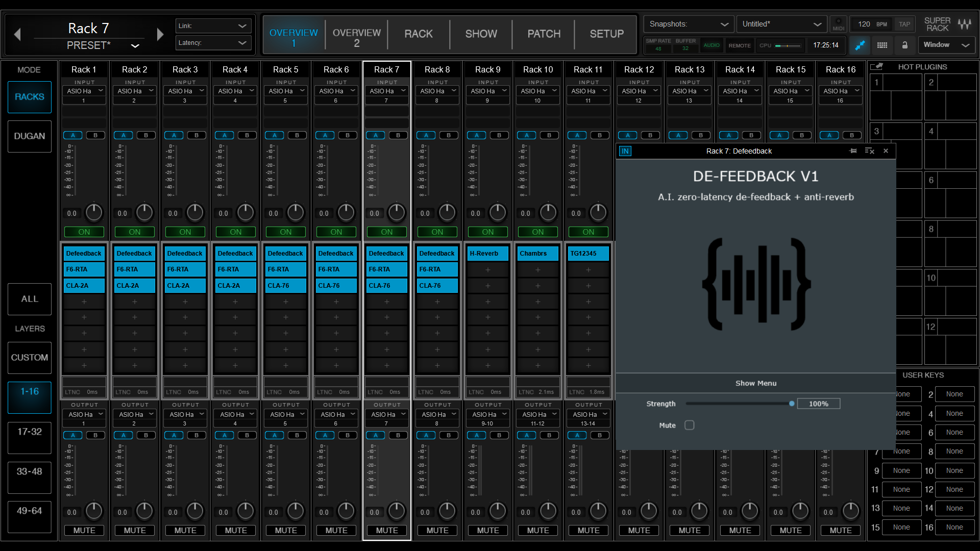
Task: Click the Defeedback Strength slider handle
Action: coord(792,404)
